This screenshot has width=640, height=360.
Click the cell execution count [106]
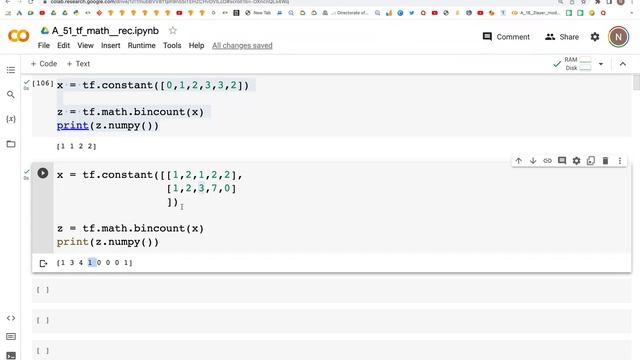[x=42, y=83]
